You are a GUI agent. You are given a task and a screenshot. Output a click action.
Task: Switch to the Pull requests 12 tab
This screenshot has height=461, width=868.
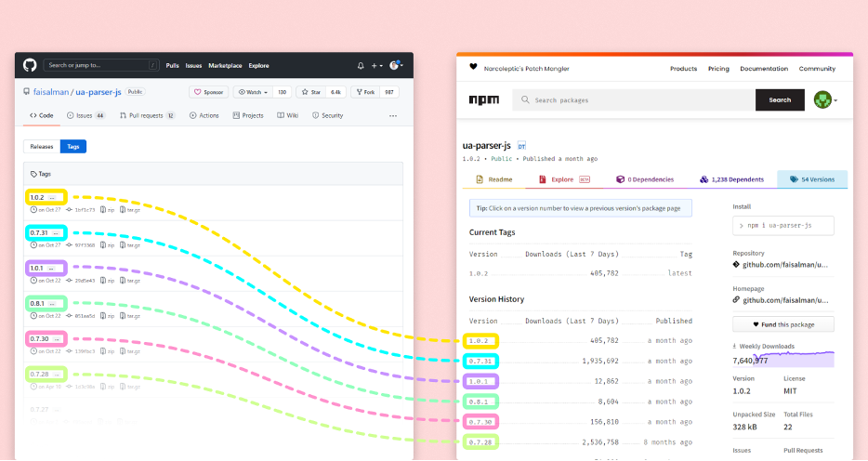tap(147, 115)
